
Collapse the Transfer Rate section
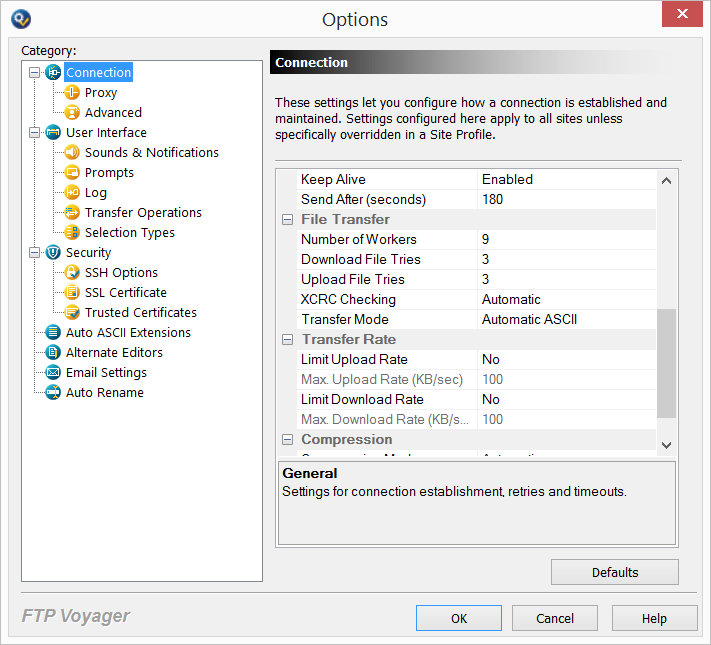pyautogui.click(x=287, y=340)
